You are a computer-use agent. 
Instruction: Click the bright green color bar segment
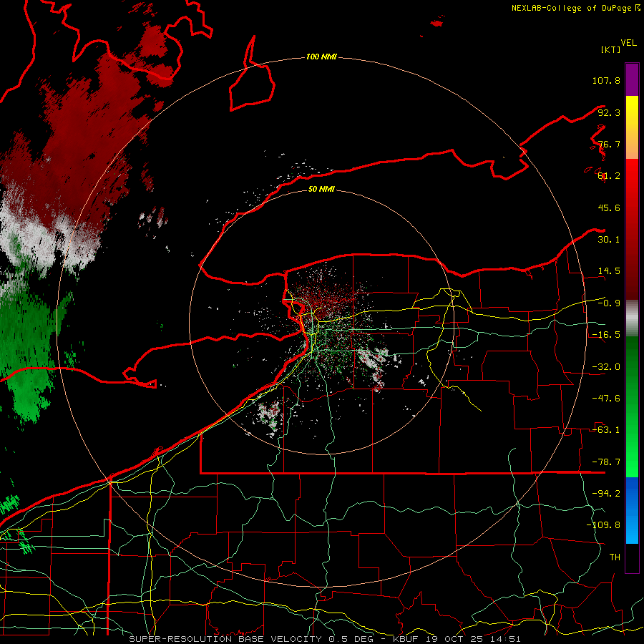tap(632, 406)
